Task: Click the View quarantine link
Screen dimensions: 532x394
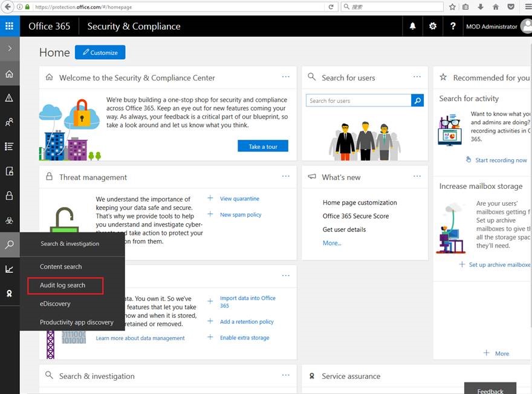Action: click(x=239, y=199)
